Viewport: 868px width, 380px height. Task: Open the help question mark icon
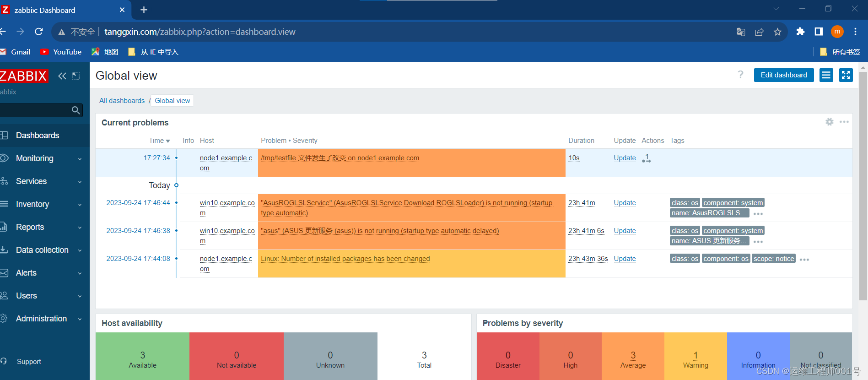pyautogui.click(x=740, y=75)
